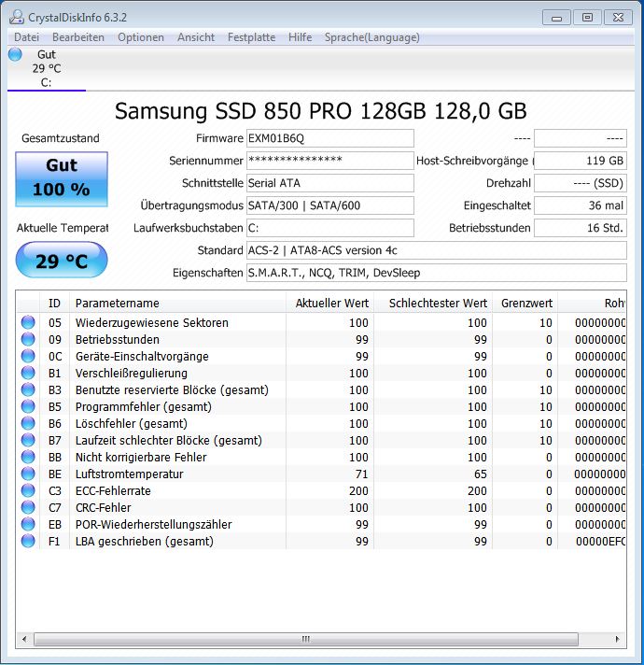Open the Bearbeiten menu
644x665 pixels.
78,37
